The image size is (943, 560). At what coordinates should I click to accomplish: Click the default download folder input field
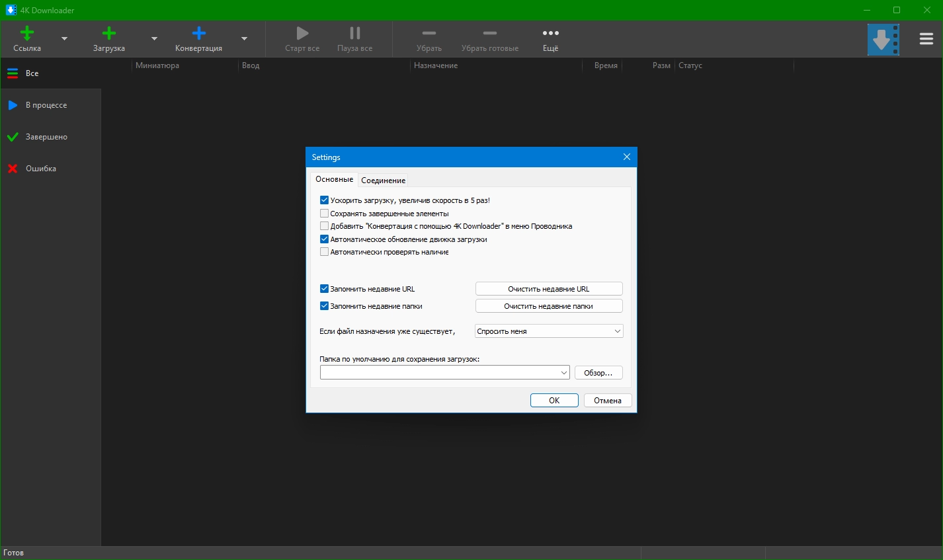(x=440, y=373)
